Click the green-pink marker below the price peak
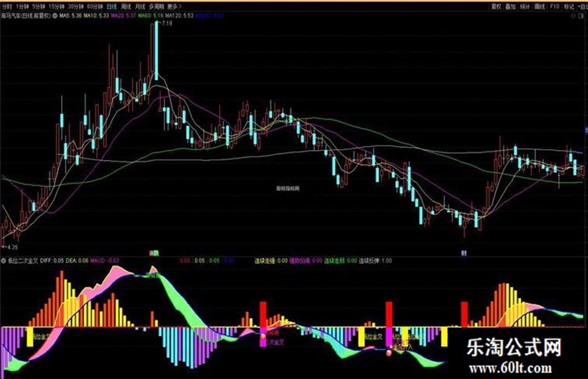This screenshot has width=588, height=379. pos(154,253)
